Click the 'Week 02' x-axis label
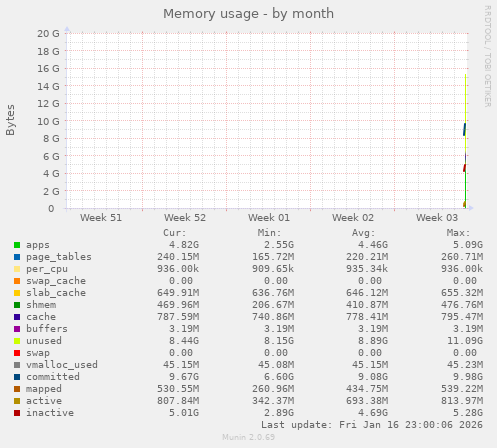The image size is (497, 448). pyautogui.click(x=353, y=218)
